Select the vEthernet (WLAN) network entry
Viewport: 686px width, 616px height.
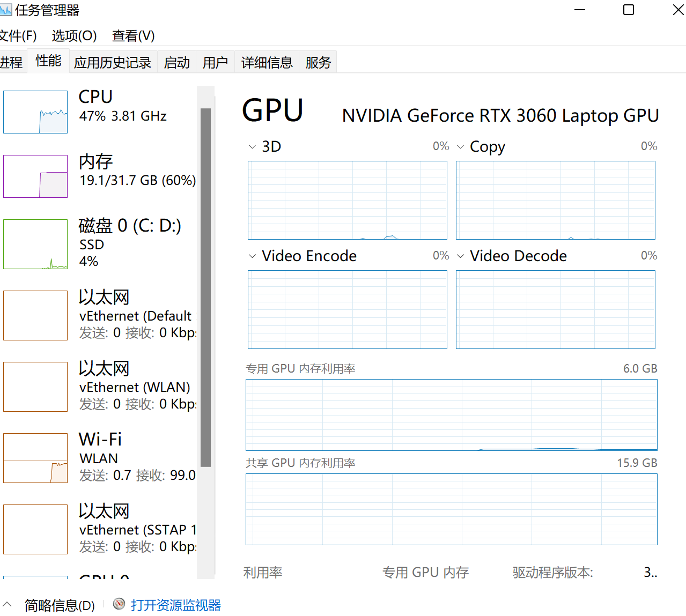pos(100,387)
